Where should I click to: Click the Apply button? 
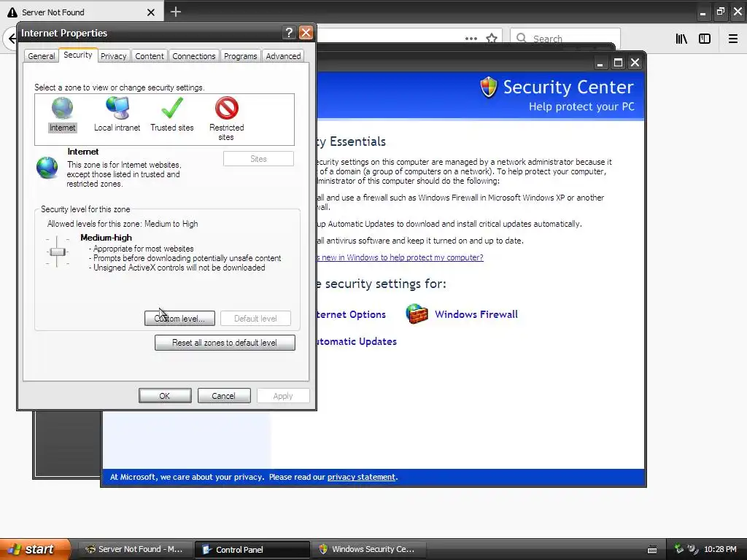point(283,396)
